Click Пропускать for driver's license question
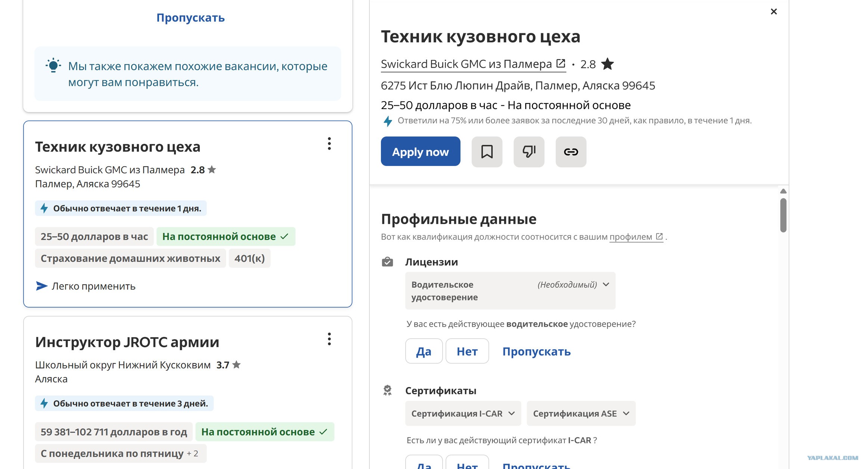Screen dimensions: 868x469 pos(536,351)
